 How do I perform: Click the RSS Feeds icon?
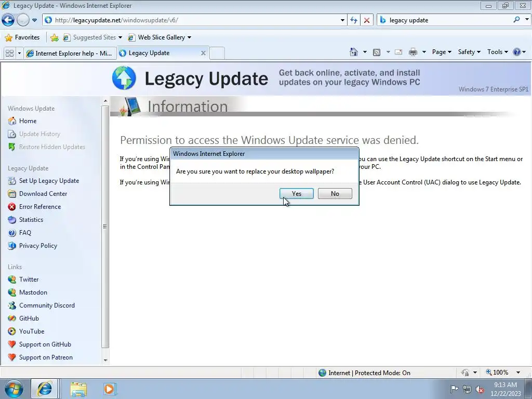377,52
